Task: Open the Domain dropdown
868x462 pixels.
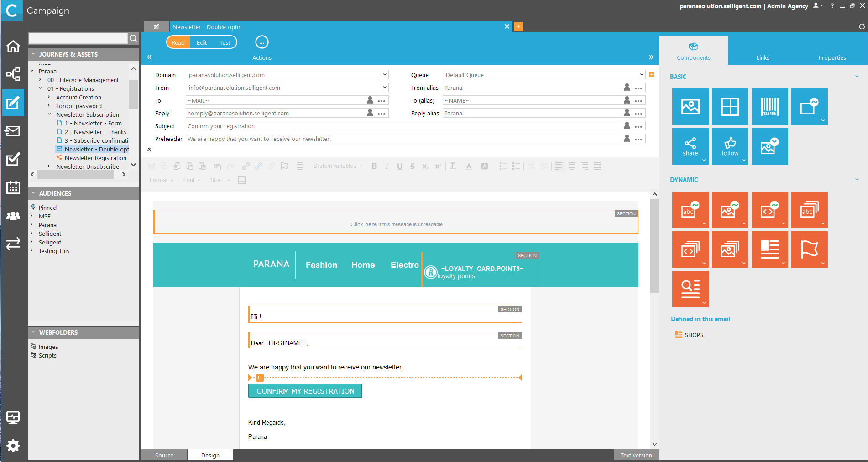Action: (x=384, y=74)
